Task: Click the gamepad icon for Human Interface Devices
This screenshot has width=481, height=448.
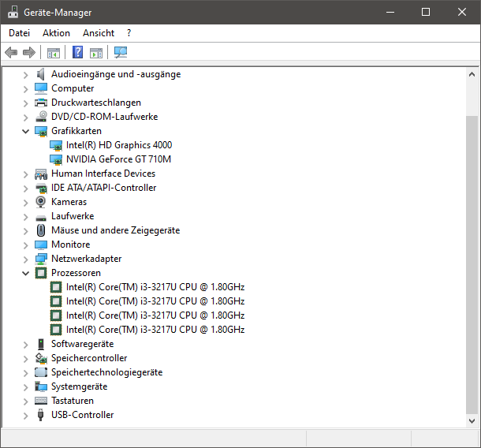Action: point(41,174)
